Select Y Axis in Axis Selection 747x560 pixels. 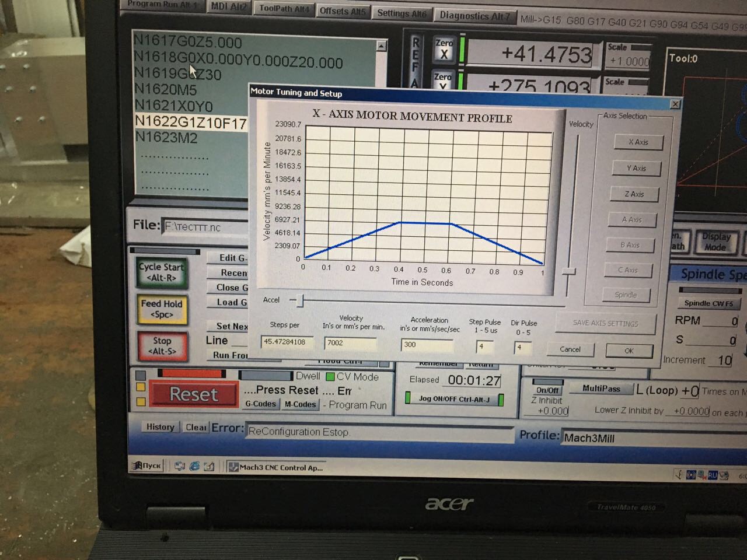point(636,168)
